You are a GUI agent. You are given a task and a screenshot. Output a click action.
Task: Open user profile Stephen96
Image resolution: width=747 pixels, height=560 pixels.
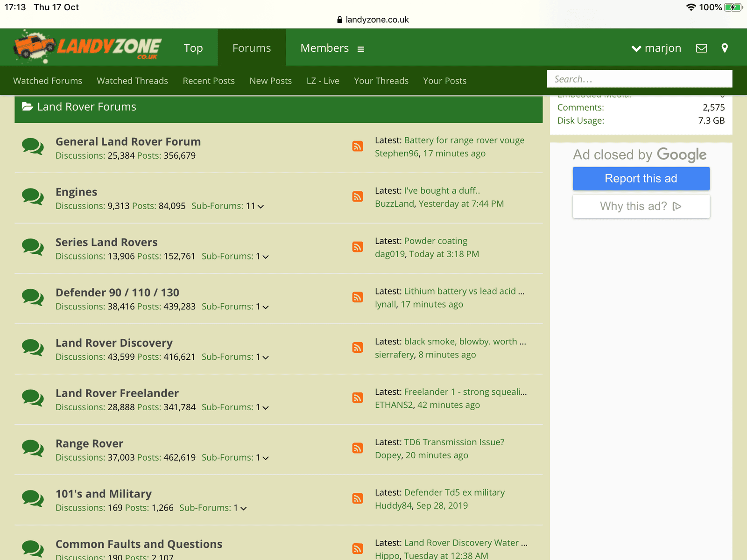coord(397,154)
